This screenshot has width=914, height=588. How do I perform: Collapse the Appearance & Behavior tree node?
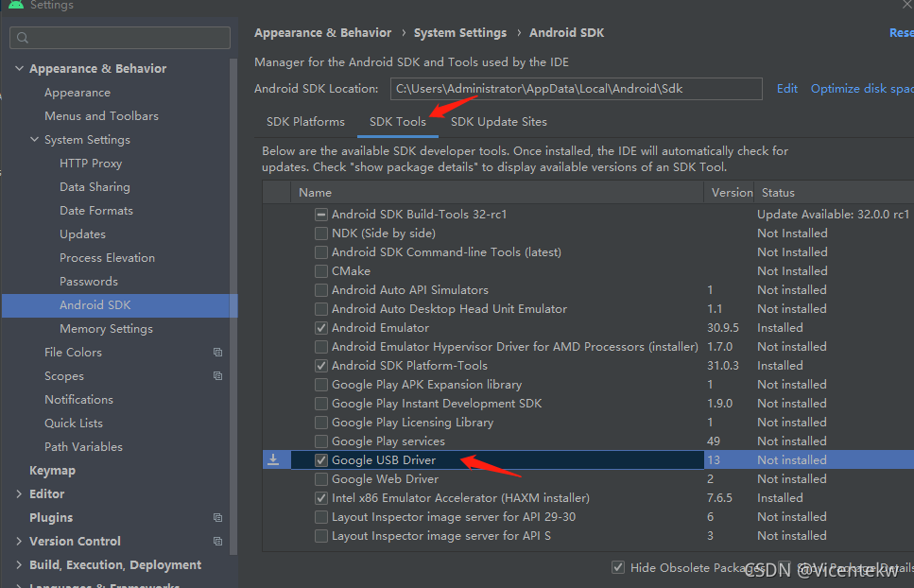click(19, 68)
